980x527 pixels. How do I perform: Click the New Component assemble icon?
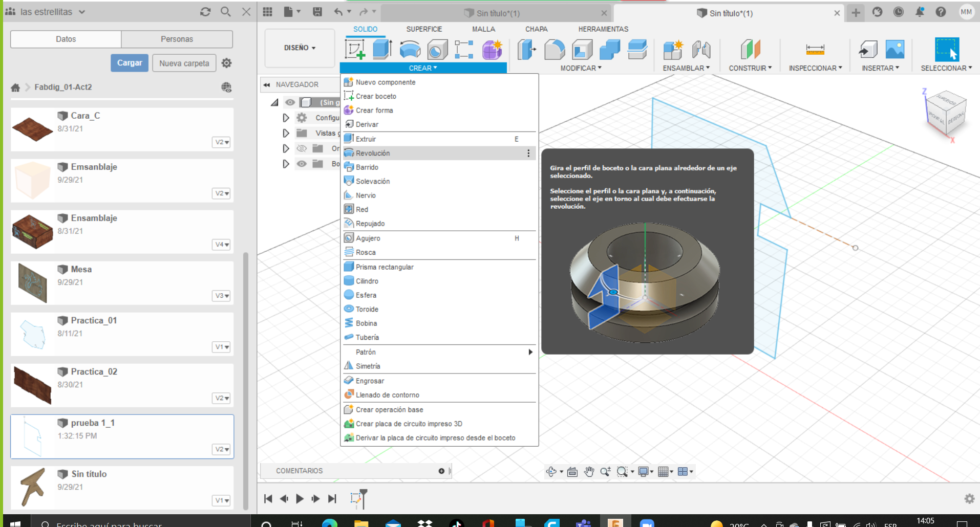pos(673,50)
